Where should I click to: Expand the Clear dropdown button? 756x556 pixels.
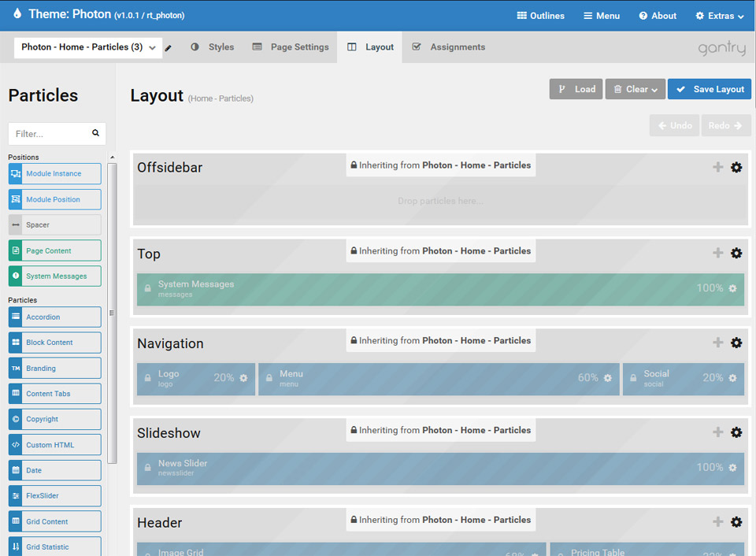click(x=636, y=89)
